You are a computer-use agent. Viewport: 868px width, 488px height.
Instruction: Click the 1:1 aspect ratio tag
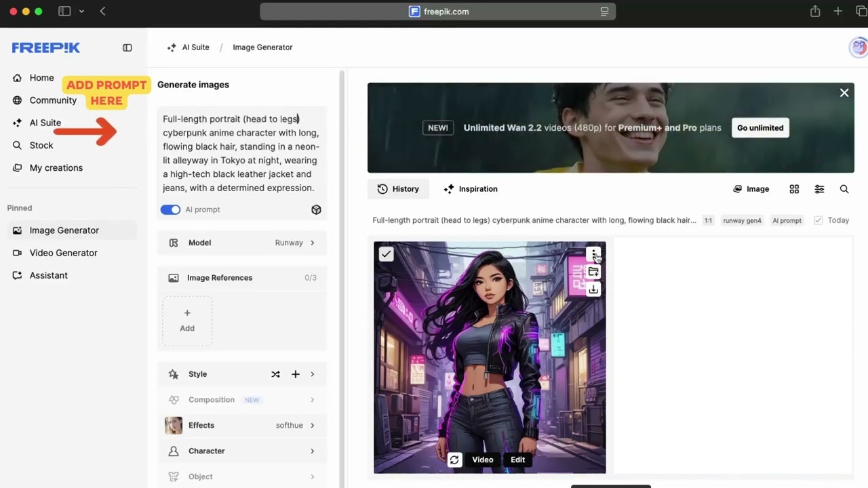[708, 220]
